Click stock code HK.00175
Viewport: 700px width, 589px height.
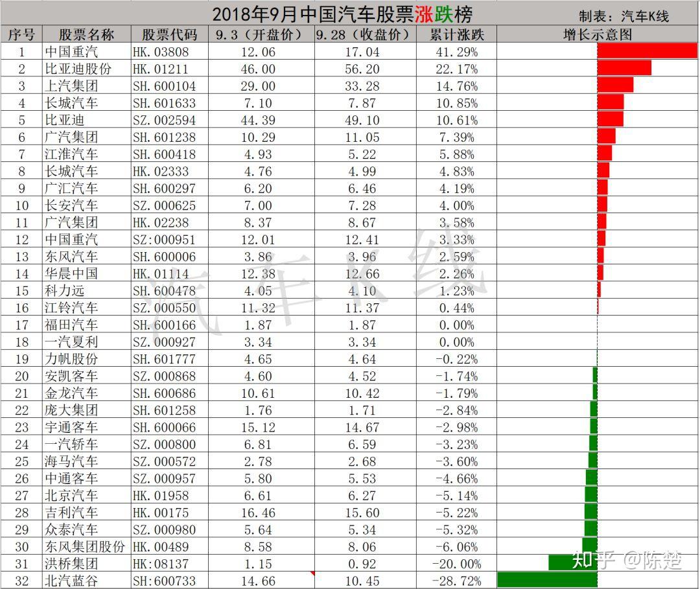[161, 513]
